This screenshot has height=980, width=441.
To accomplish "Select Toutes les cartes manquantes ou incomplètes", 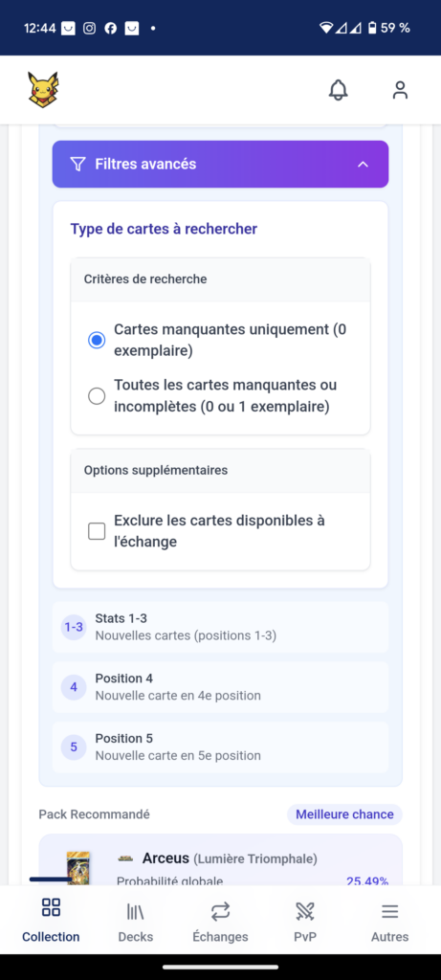I will tap(97, 396).
